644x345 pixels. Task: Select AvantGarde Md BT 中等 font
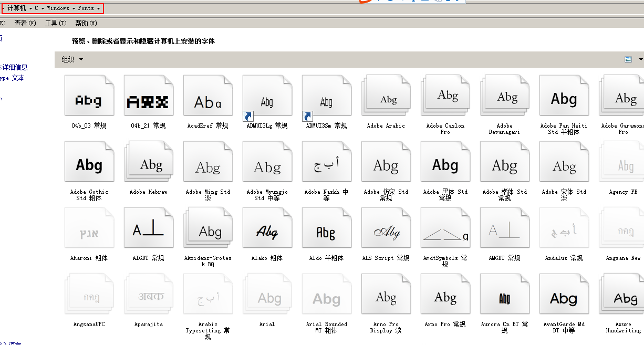[x=564, y=294]
